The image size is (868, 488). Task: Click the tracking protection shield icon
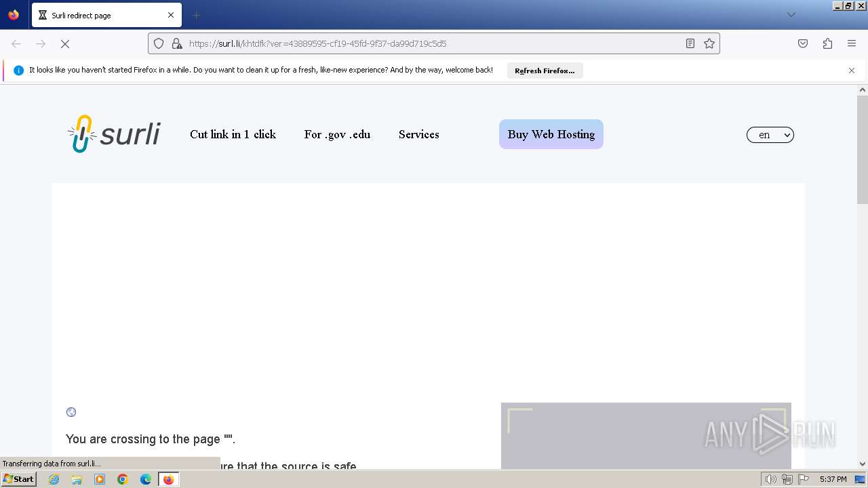(159, 43)
